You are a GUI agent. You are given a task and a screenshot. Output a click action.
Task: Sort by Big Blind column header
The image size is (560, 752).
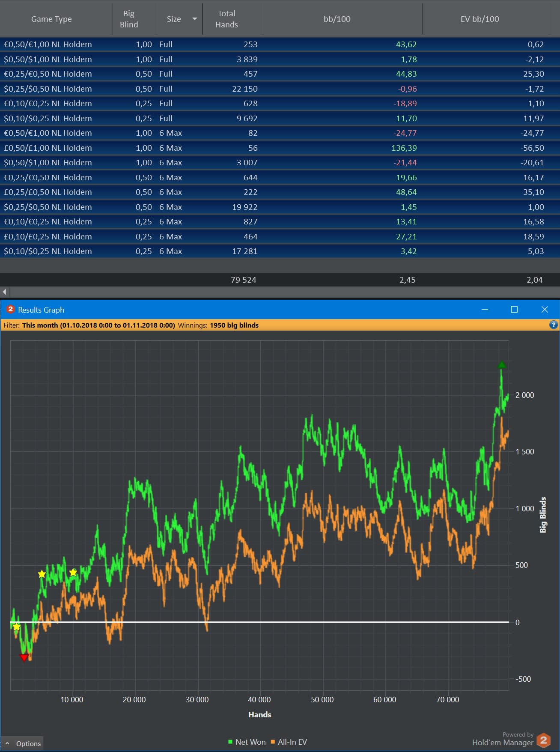point(129,19)
